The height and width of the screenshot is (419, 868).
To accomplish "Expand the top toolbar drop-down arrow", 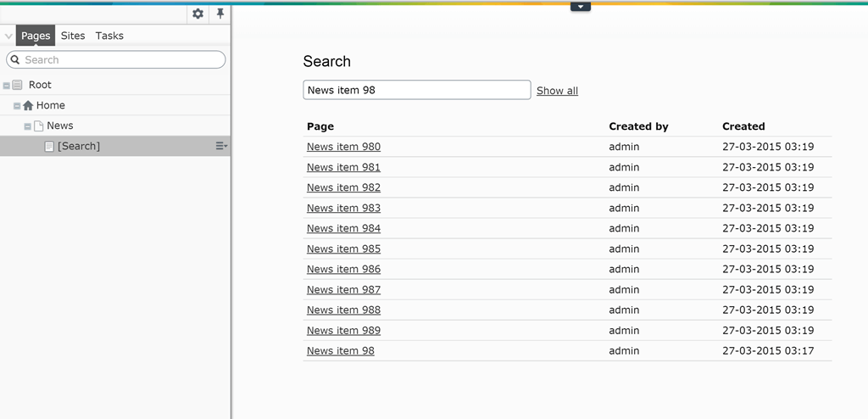I will (580, 7).
